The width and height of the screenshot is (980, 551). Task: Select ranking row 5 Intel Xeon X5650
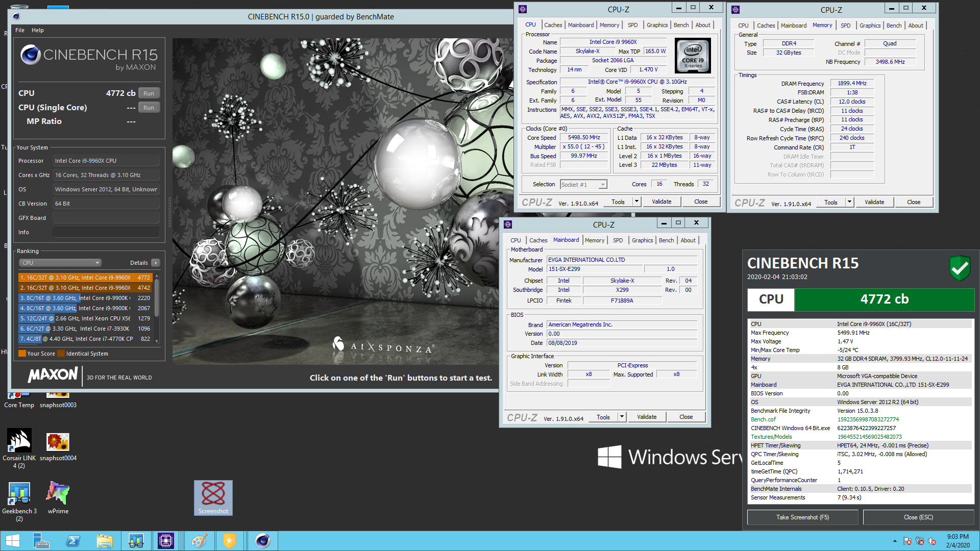click(85, 318)
